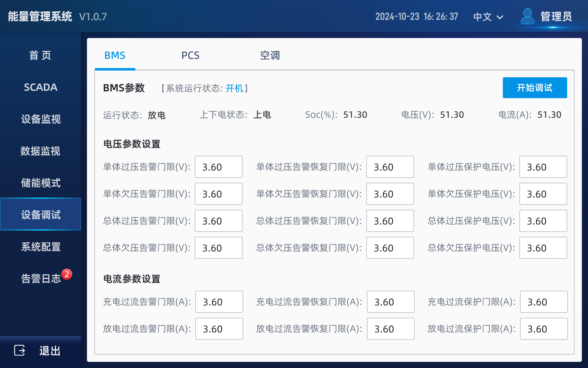The image size is (588, 368).
Task: Click the 开机 status link
Action: click(235, 88)
